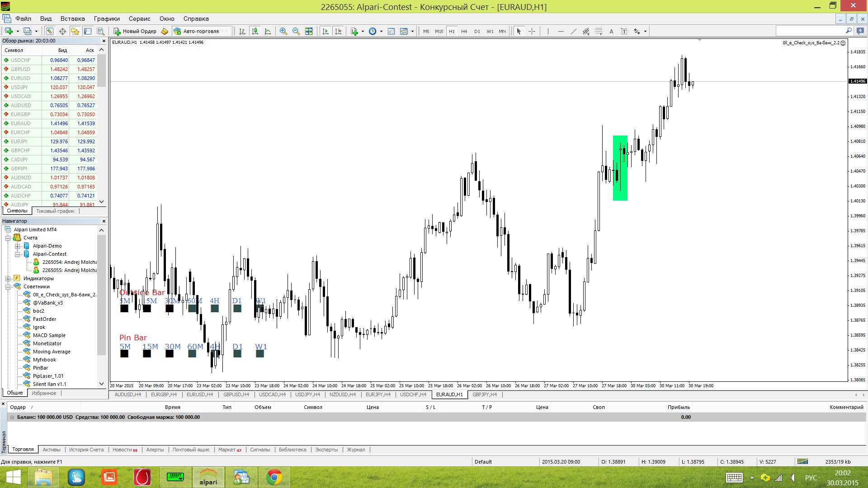
Task: Open the Тиковый график tab
Action: tap(55, 211)
